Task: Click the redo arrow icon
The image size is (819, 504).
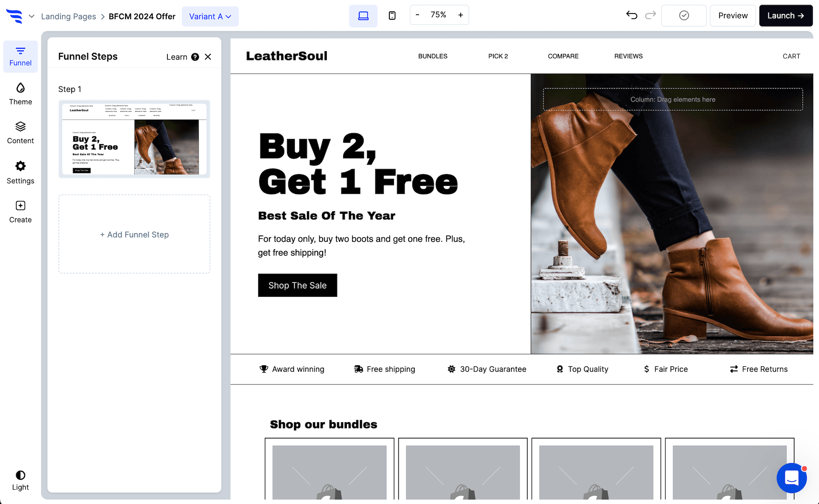Action: (650, 16)
